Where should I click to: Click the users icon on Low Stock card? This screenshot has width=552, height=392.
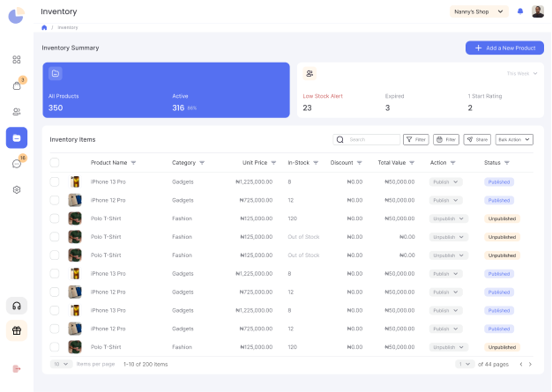point(310,73)
